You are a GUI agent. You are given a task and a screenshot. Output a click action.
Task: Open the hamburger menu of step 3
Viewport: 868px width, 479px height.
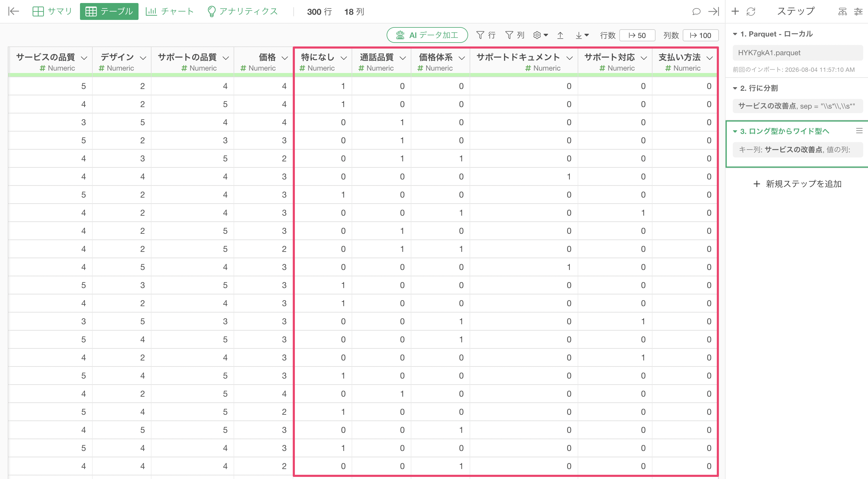click(x=859, y=131)
